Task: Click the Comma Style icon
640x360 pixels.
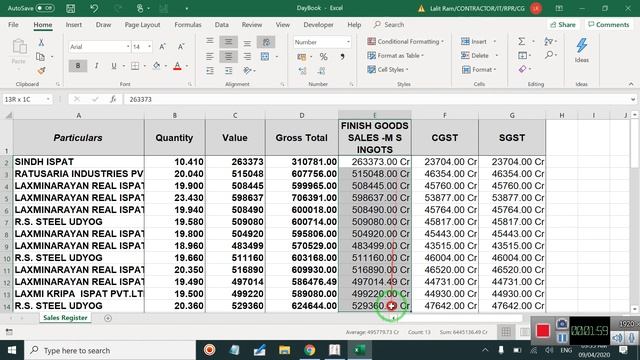Action: tap(342, 57)
